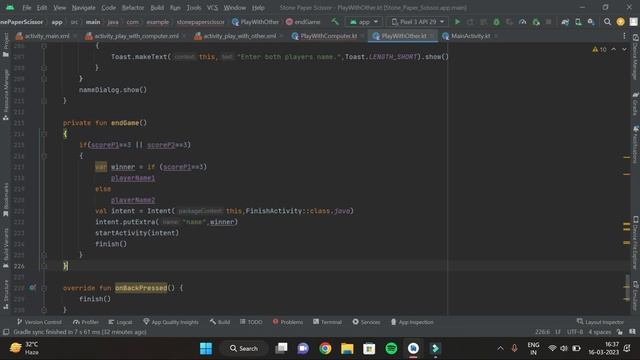Open the Pixel 3 API 29 device dropdown
Image resolution: width=640 pixels, height=360 pixels.
point(418,22)
